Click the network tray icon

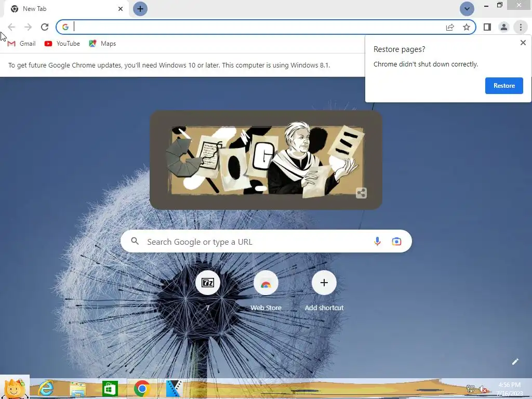click(x=470, y=389)
